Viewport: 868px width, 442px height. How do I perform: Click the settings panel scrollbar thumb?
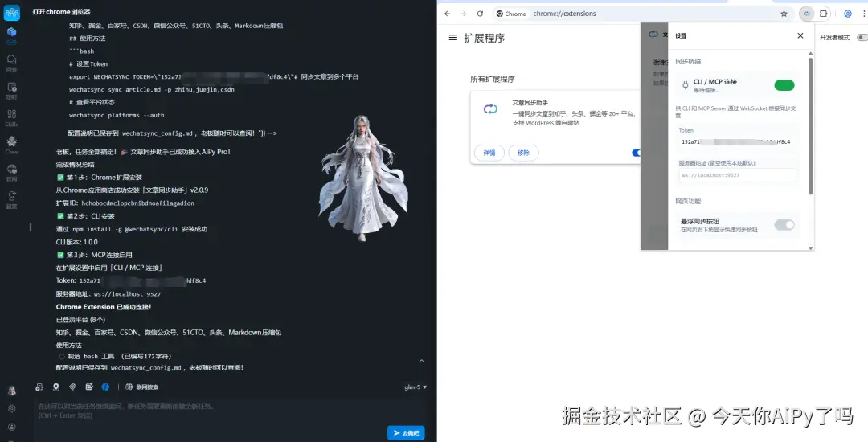tap(811, 126)
